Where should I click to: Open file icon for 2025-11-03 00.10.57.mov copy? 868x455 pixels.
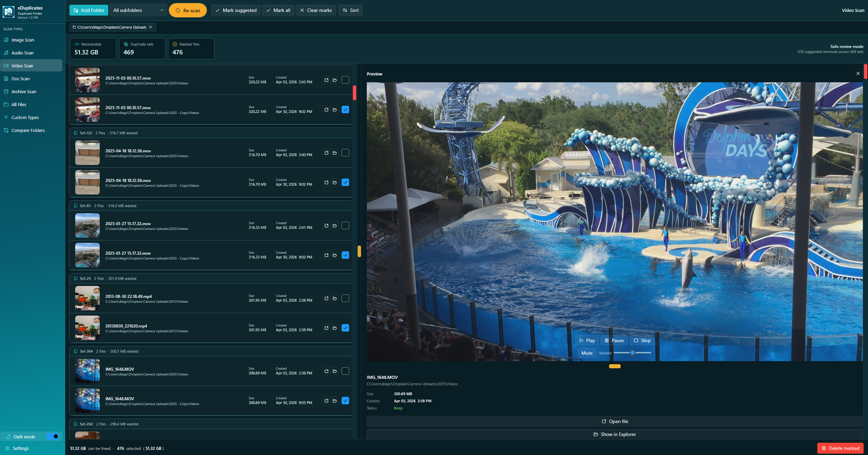point(326,109)
